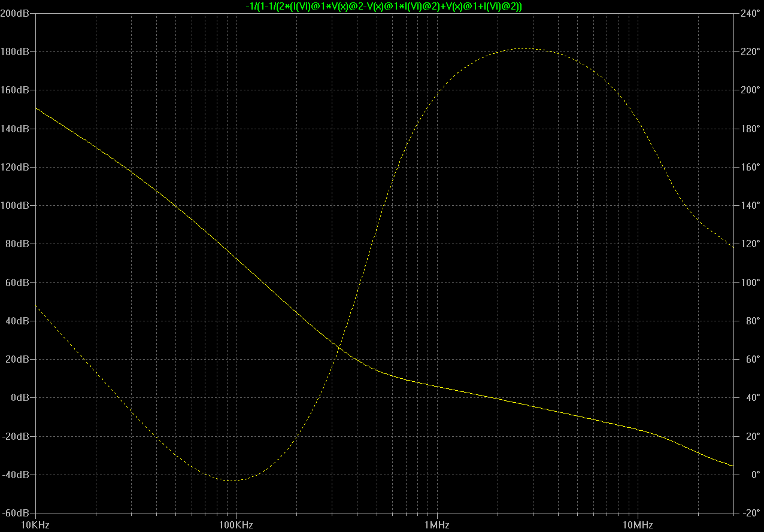
Task: Click the 40dB left axis label
Action: point(17,321)
